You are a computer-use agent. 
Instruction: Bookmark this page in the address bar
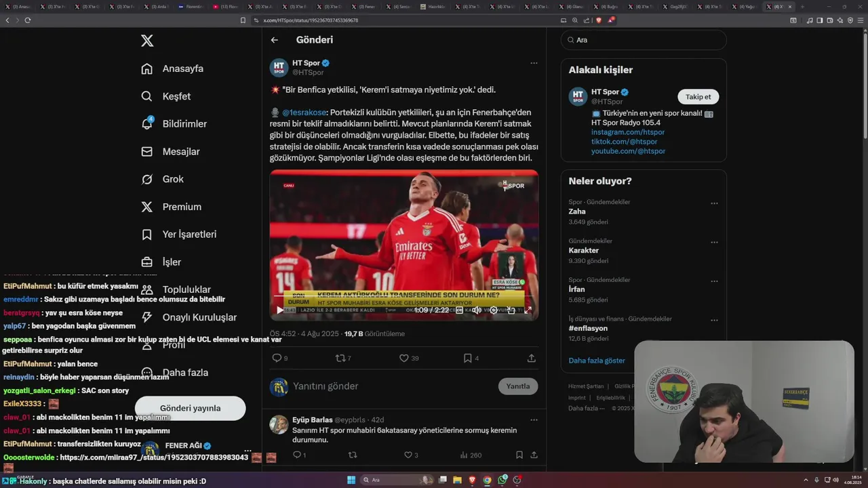[243, 20]
